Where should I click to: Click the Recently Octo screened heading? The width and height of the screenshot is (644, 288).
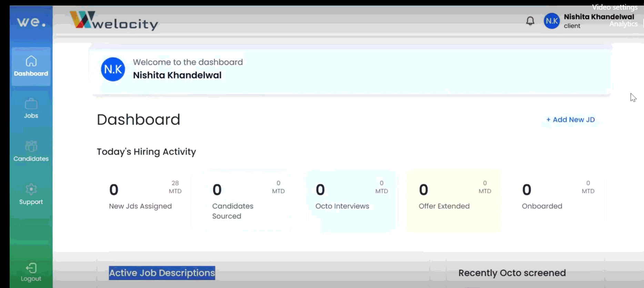click(512, 273)
